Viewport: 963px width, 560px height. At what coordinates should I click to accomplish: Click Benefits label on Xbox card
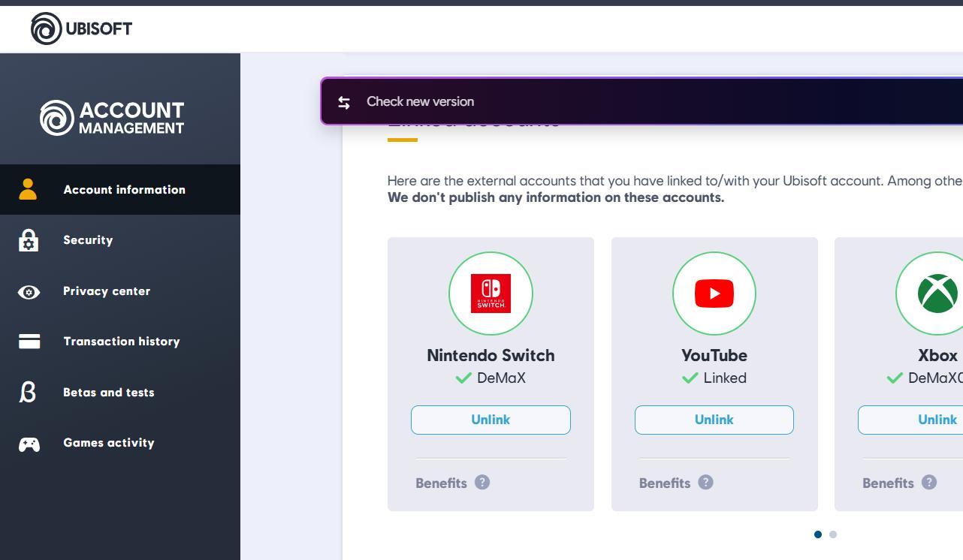coord(888,483)
